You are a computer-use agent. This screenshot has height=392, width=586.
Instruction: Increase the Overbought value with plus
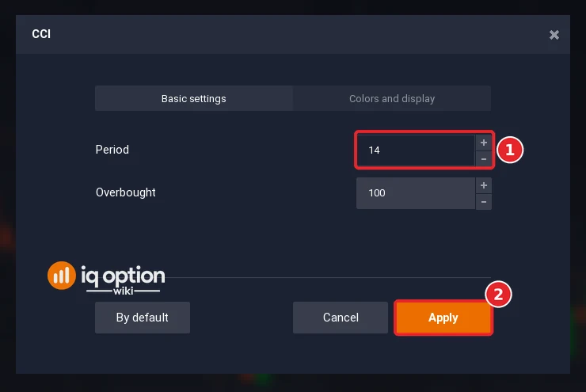[x=484, y=185]
